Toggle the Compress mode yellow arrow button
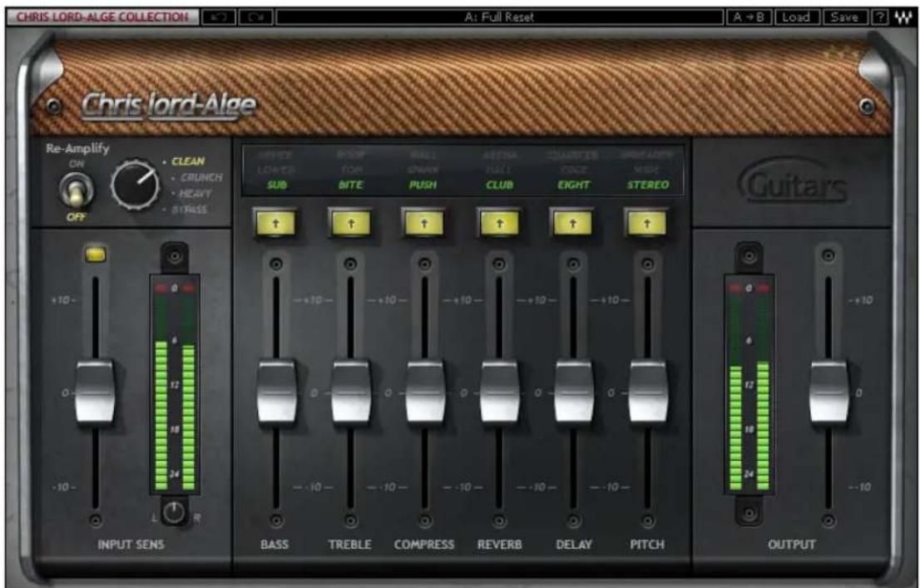The width and height of the screenshot is (920, 588). point(423,224)
